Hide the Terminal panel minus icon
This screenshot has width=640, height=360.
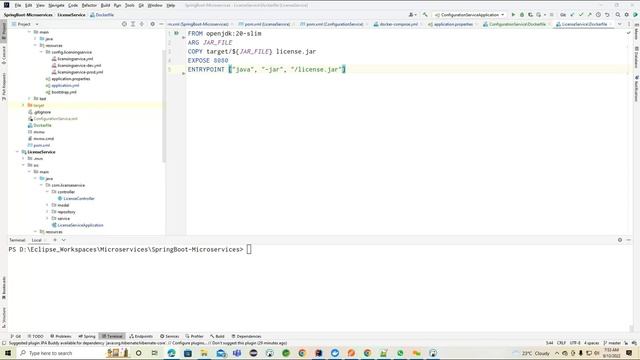pos(629,240)
